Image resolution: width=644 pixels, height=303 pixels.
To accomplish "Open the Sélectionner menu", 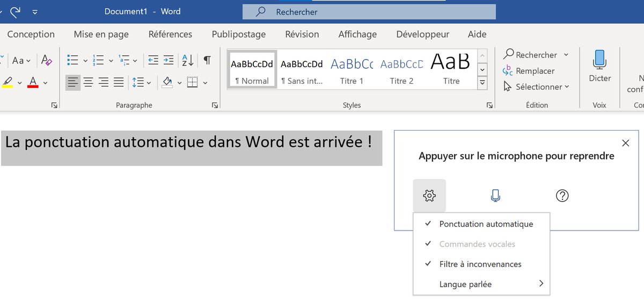I will (x=536, y=86).
